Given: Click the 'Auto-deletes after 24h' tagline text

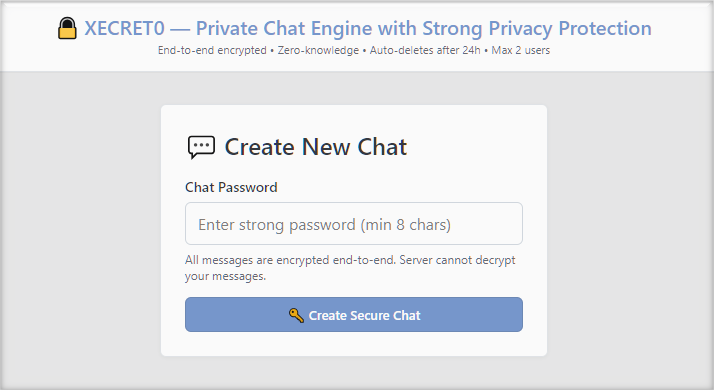Looking at the screenshot, I should 425,50.
